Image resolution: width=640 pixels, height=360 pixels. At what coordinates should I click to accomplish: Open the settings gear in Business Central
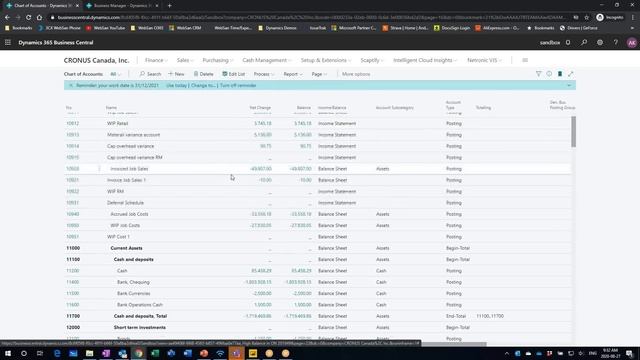(x=600, y=42)
